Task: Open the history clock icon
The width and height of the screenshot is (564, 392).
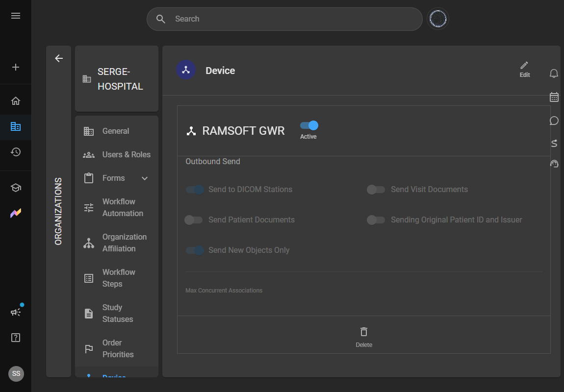Action: (x=16, y=152)
